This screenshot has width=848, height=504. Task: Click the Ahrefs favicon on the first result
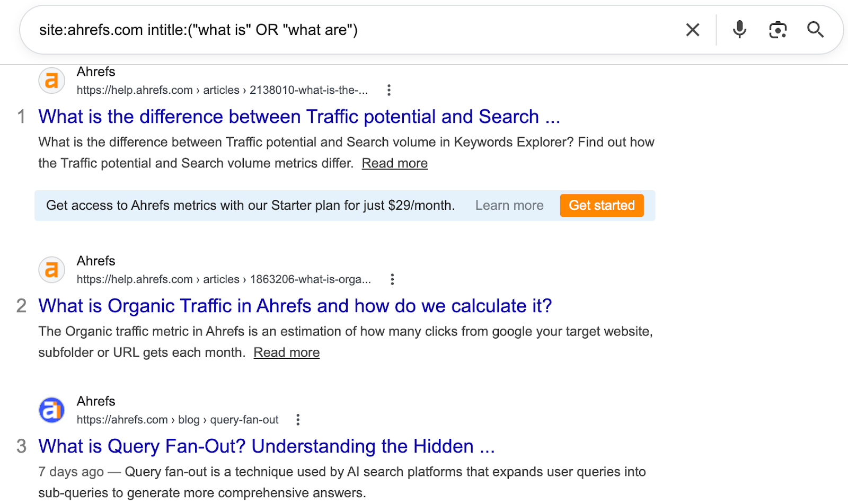pyautogui.click(x=52, y=81)
